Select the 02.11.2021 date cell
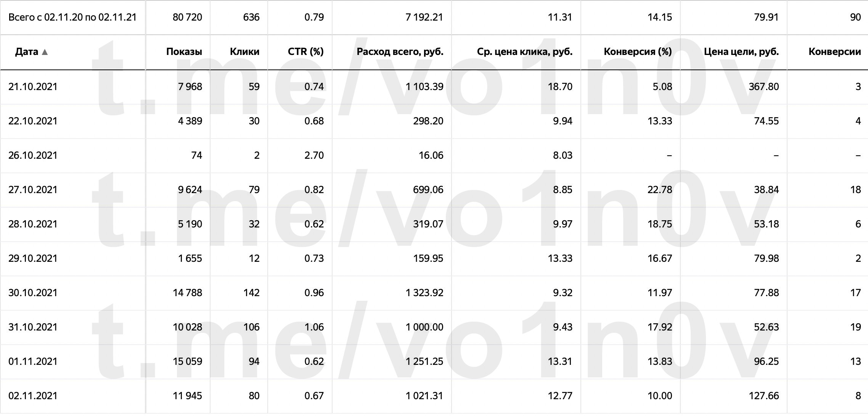 coord(33,396)
